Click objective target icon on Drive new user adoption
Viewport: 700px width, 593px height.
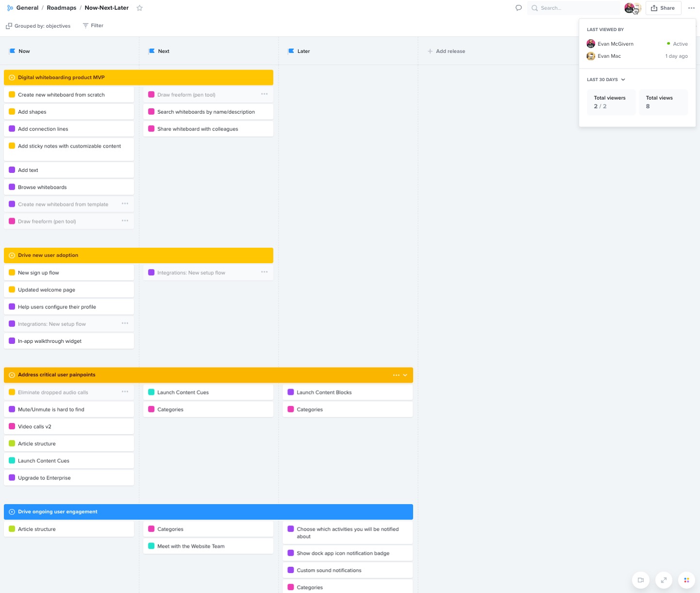[x=12, y=255]
